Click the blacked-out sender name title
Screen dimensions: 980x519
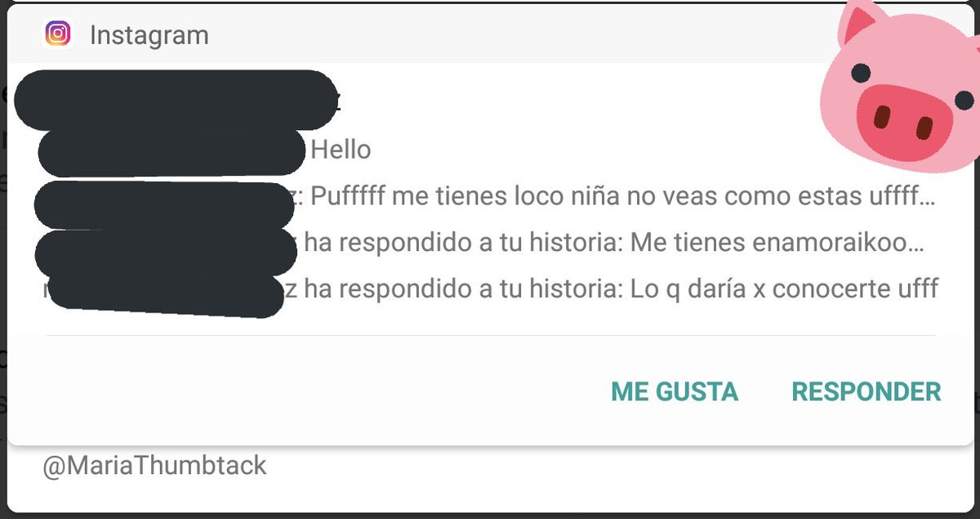point(176,101)
